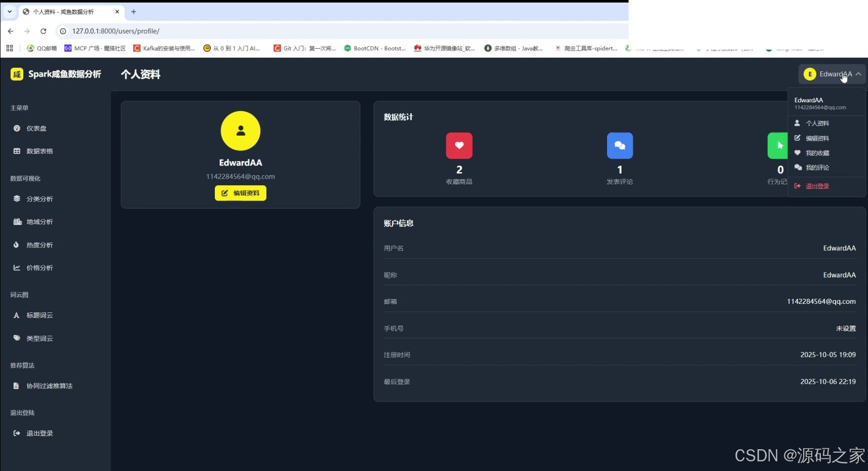Viewport: 868px width, 471px height.
Task: Close the 个人资料 browser tab
Action: point(117,12)
